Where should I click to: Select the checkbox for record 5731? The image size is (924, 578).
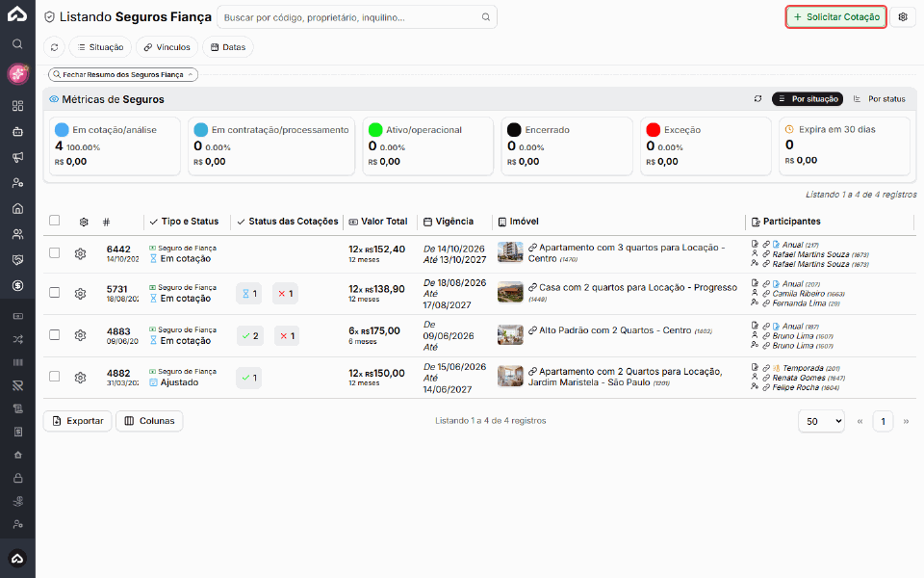(x=55, y=293)
